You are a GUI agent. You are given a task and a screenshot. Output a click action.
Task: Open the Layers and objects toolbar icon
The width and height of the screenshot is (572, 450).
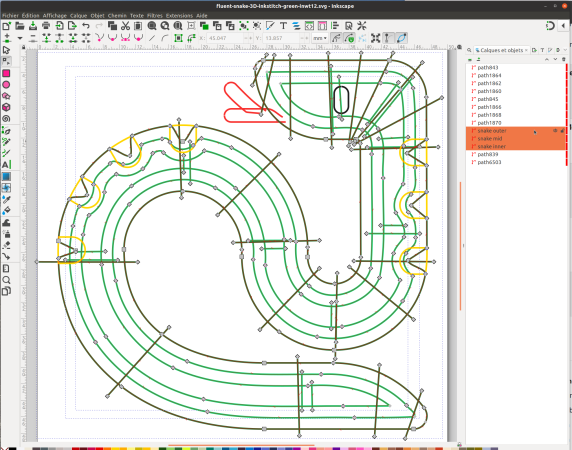[296, 26]
